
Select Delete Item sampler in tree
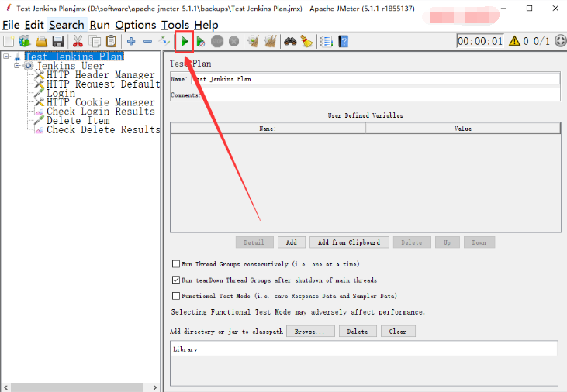[x=78, y=120]
